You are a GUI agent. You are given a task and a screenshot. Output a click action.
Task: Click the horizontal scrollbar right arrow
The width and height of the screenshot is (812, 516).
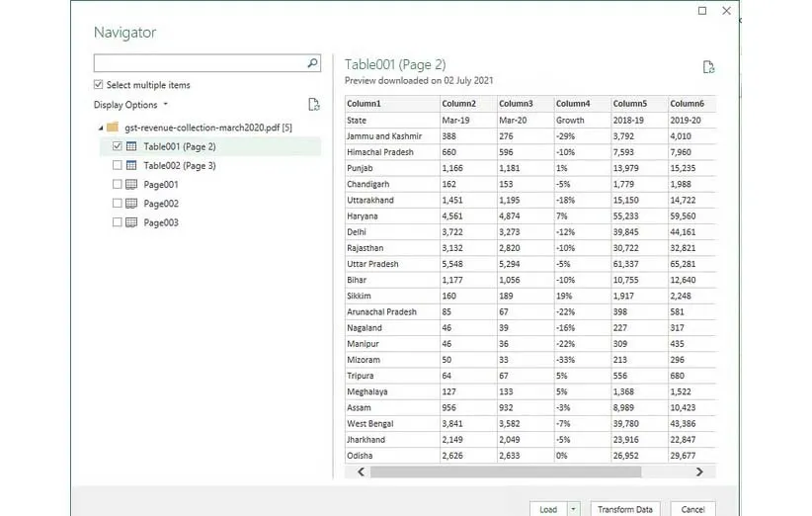coord(699,473)
